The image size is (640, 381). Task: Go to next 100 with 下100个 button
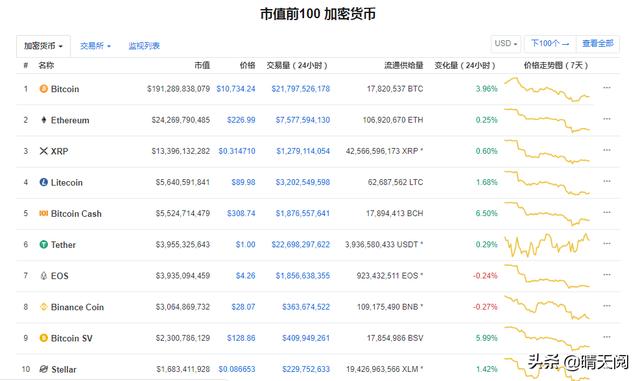point(550,43)
